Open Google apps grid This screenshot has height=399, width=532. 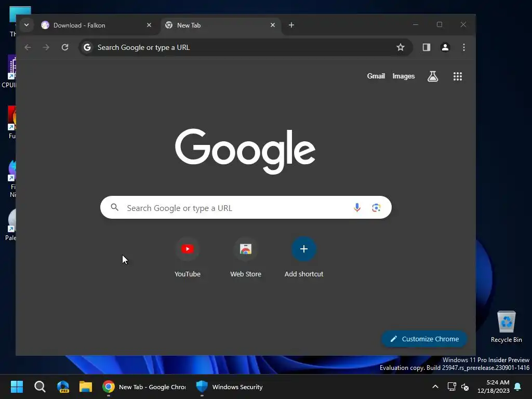(458, 76)
